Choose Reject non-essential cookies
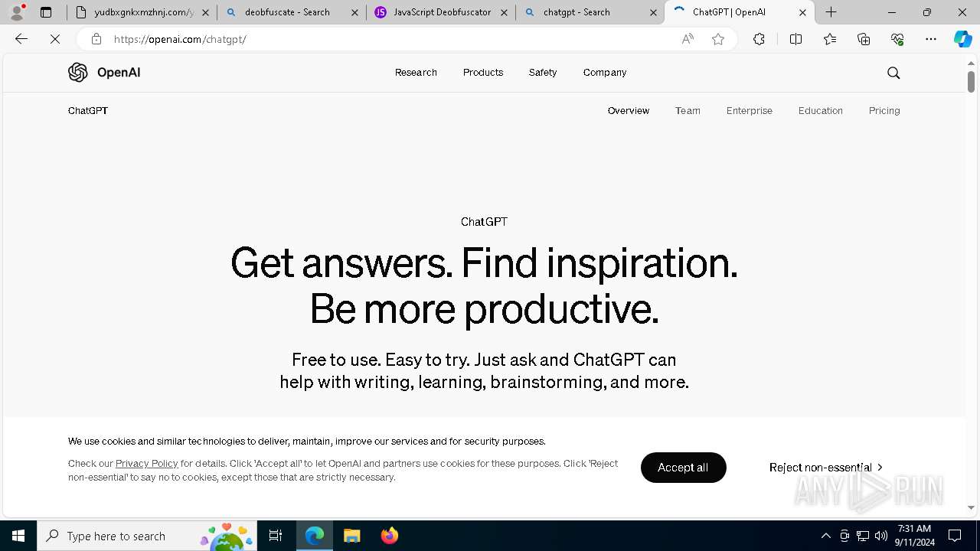This screenshot has height=551, width=980. (x=825, y=468)
